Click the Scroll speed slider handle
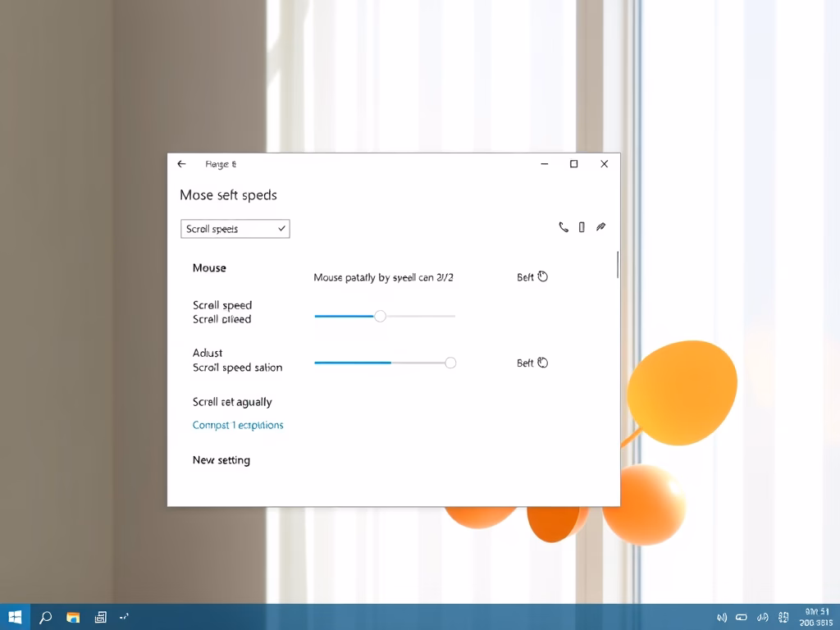The width and height of the screenshot is (840, 630). (x=380, y=316)
